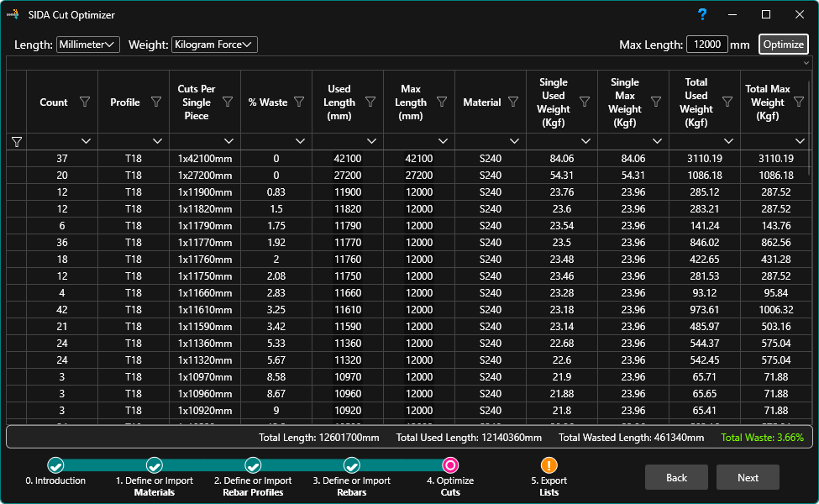Jump to Define or Import Materials step
This screenshot has height=504, width=819.
click(x=155, y=465)
